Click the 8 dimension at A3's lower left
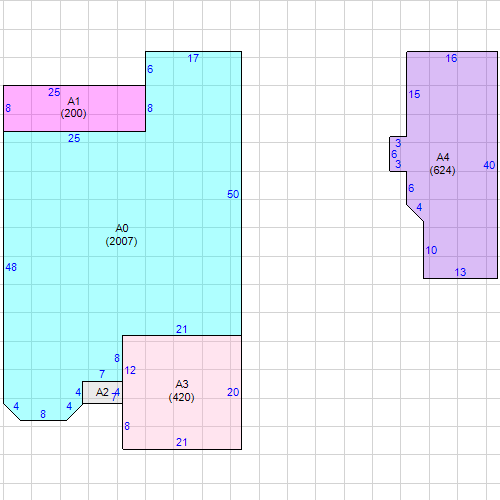The image size is (500, 500). [x=127, y=426]
